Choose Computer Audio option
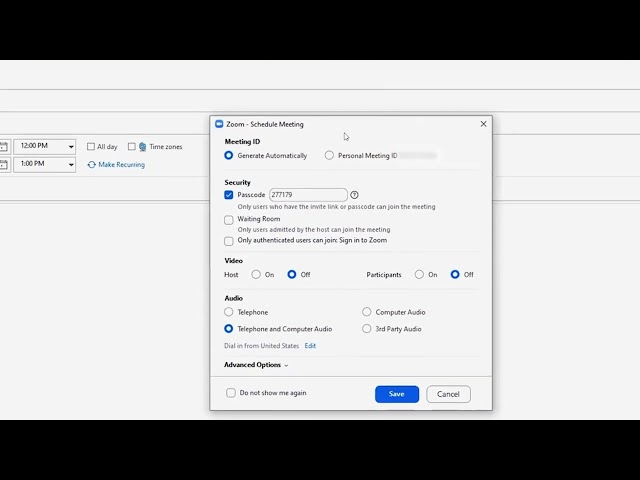Screen dimensions: 640x480 click(367, 312)
